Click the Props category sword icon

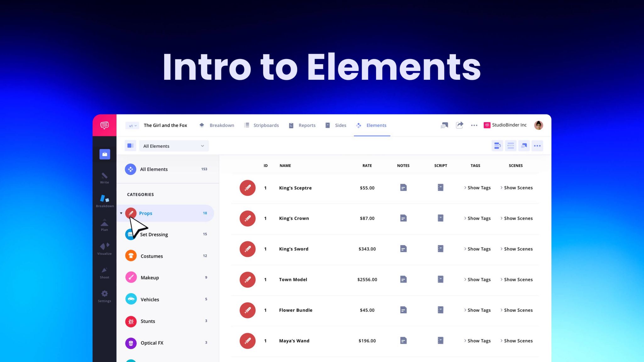point(130,213)
